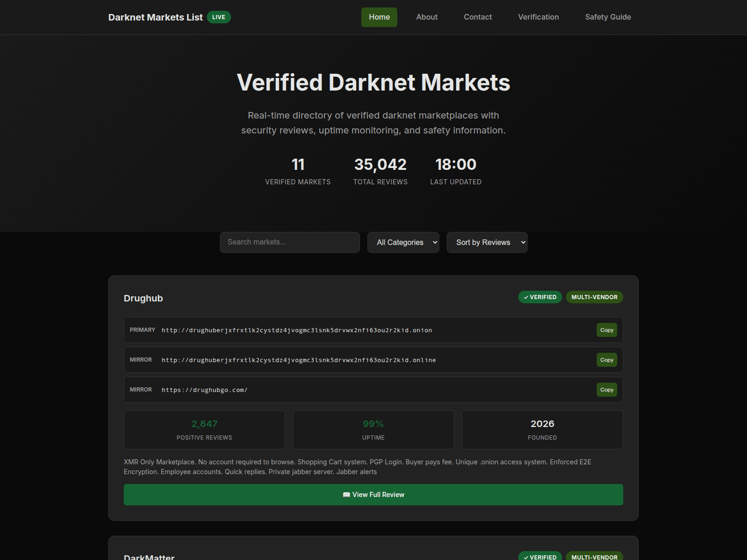Select the .online mirror URL text
Screen dimensions: 747x560
299,360
